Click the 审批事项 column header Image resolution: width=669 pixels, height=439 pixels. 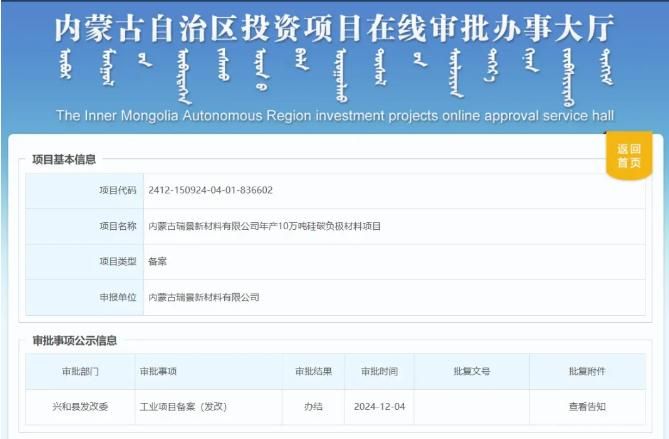coord(158,372)
